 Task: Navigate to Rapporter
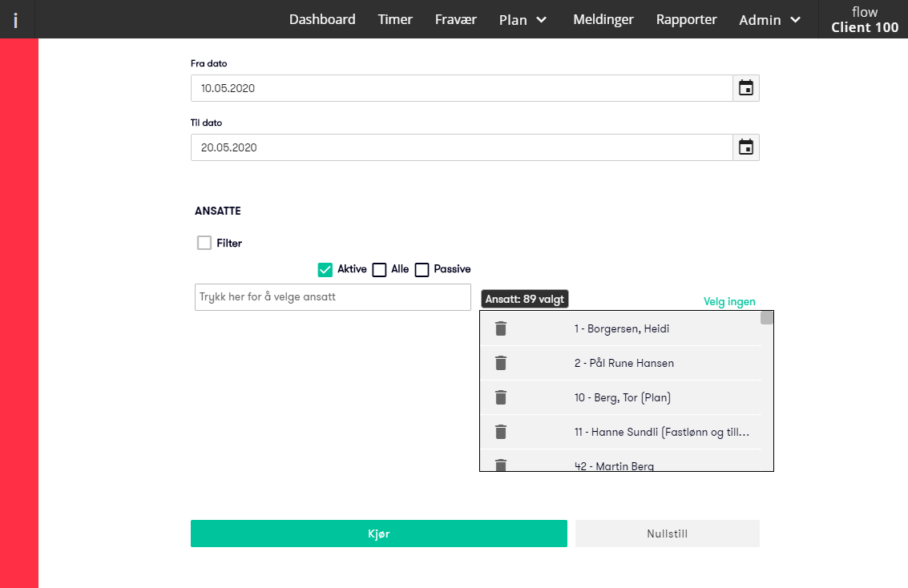(686, 20)
